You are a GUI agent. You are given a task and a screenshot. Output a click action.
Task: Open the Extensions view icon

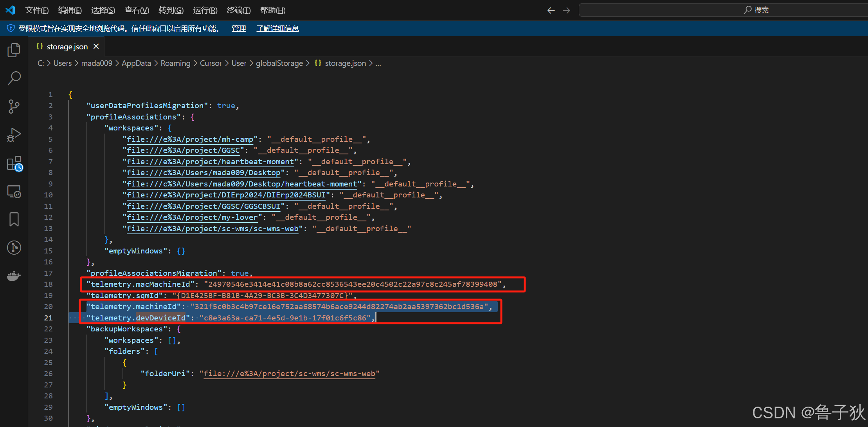(x=14, y=164)
